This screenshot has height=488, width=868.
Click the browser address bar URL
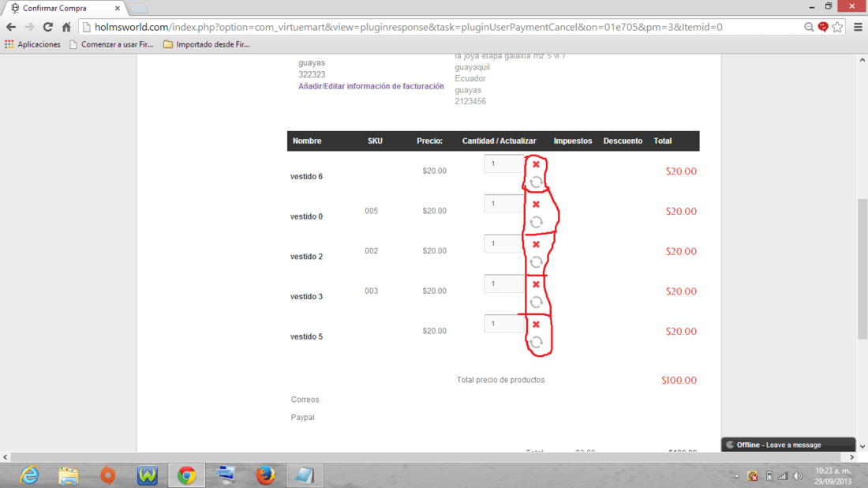[408, 27]
